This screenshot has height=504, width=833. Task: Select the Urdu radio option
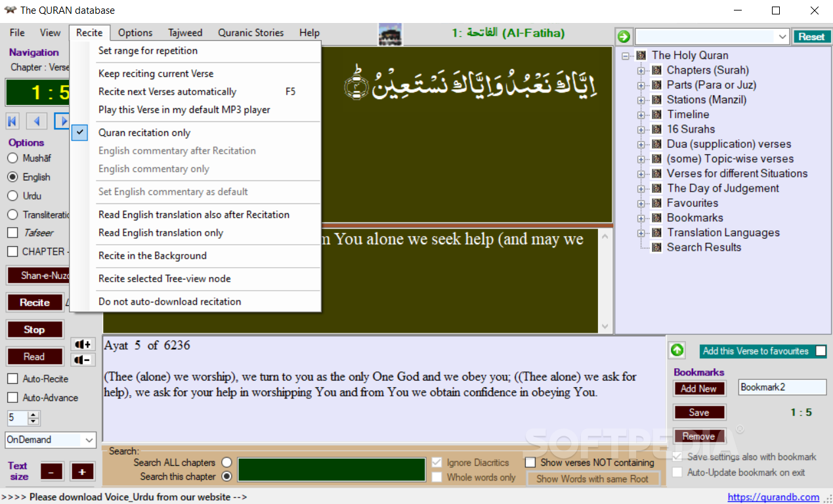[x=12, y=196]
